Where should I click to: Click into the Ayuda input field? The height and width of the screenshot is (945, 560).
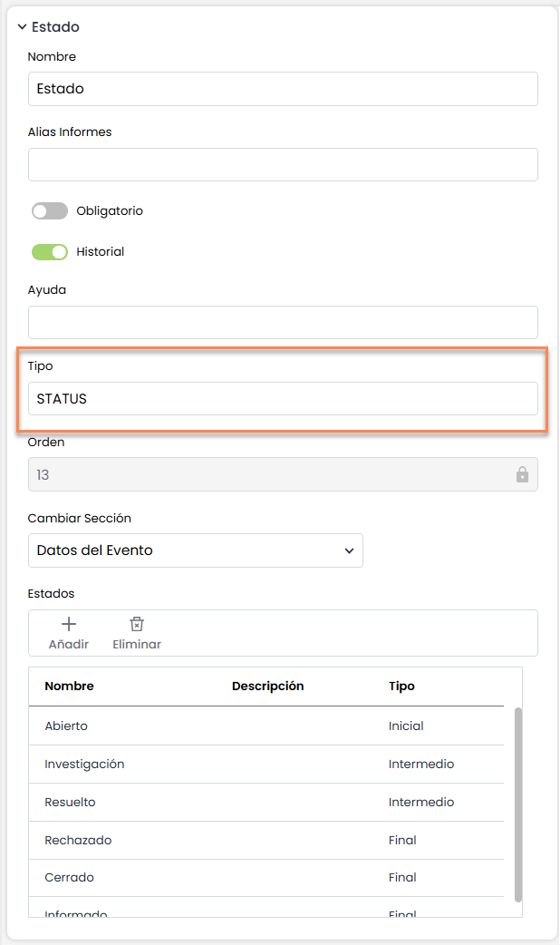[x=283, y=323]
